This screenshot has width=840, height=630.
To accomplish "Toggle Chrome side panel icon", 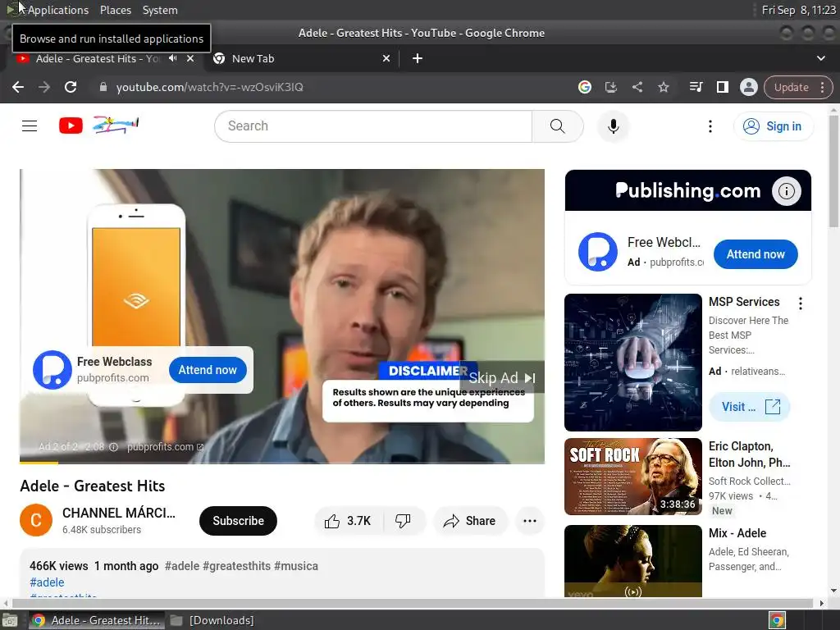I will pyautogui.click(x=722, y=87).
